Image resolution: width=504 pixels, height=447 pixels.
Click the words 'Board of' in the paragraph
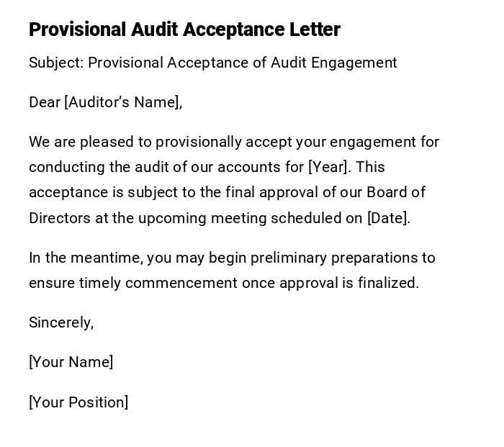[396, 192]
